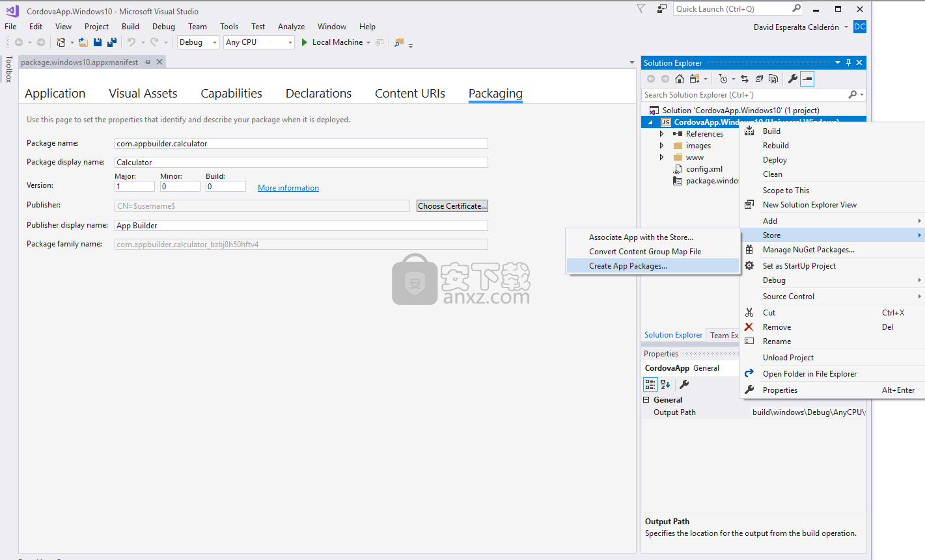This screenshot has width=925, height=560.
Task: Toggle the Preview Selected Items icon
Action: tap(807, 79)
